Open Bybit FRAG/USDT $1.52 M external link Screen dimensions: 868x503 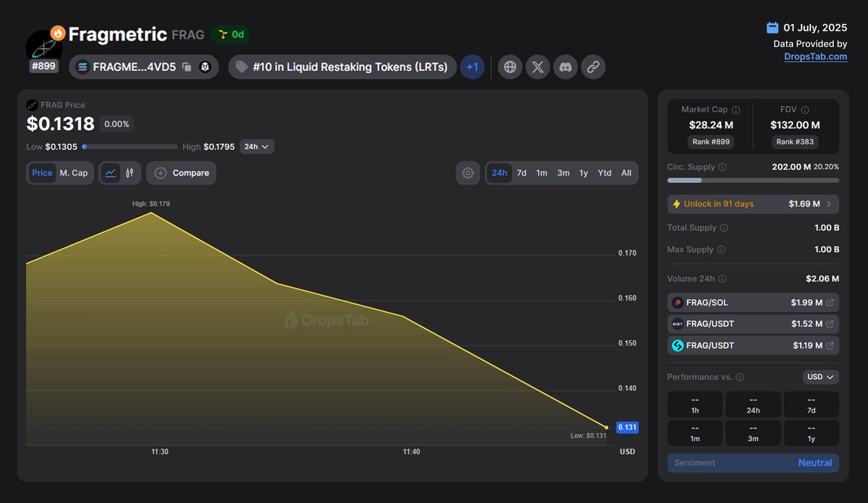(830, 324)
